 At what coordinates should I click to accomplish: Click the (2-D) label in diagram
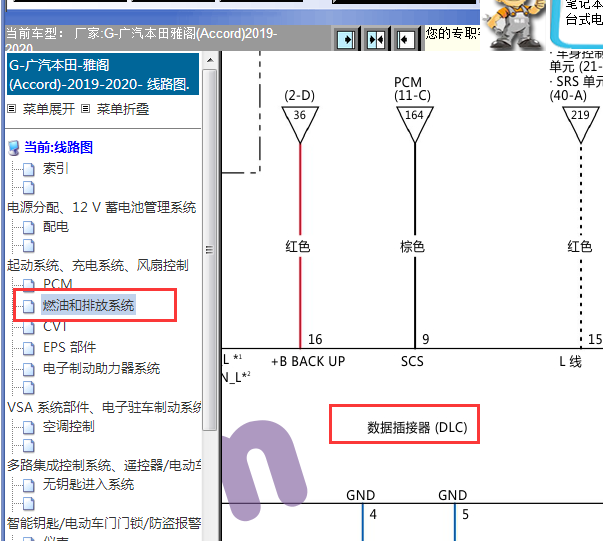[300, 95]
